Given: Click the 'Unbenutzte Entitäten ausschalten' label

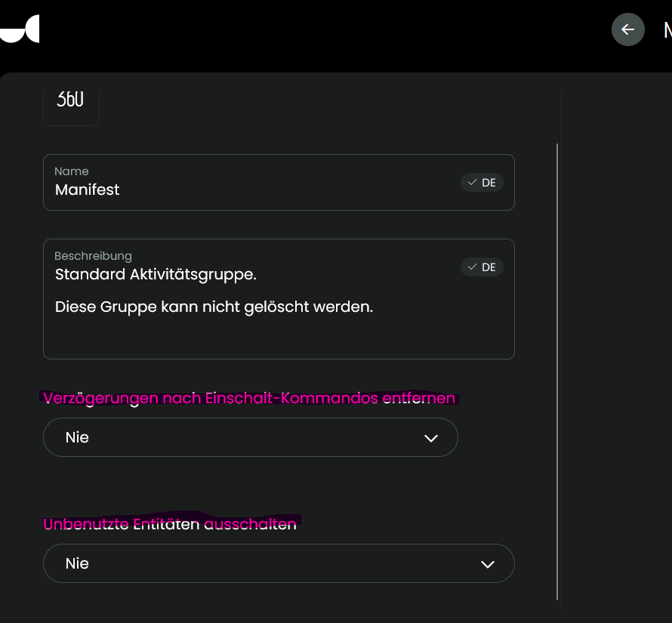Looking at the screenshot, I should point(170,524).
